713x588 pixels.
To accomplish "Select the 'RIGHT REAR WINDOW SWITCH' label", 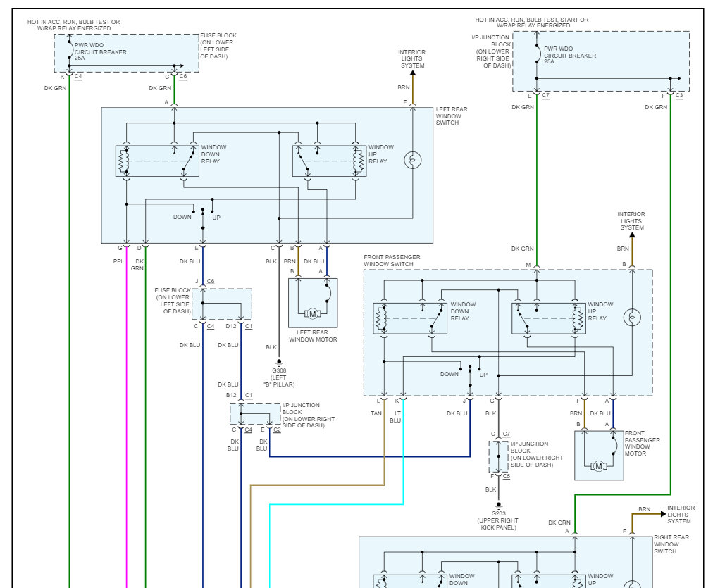I will tap(671, 544).
